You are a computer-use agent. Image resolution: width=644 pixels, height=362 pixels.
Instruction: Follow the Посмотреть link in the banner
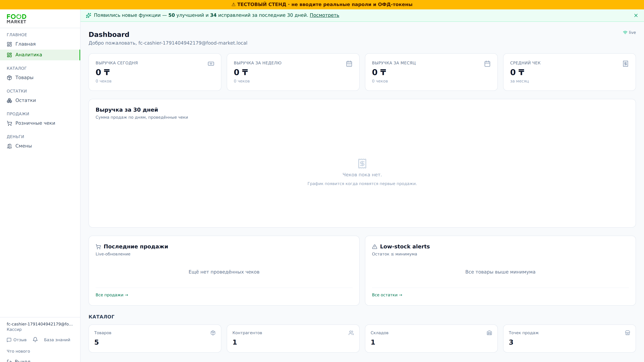click(x=324, y=15)
